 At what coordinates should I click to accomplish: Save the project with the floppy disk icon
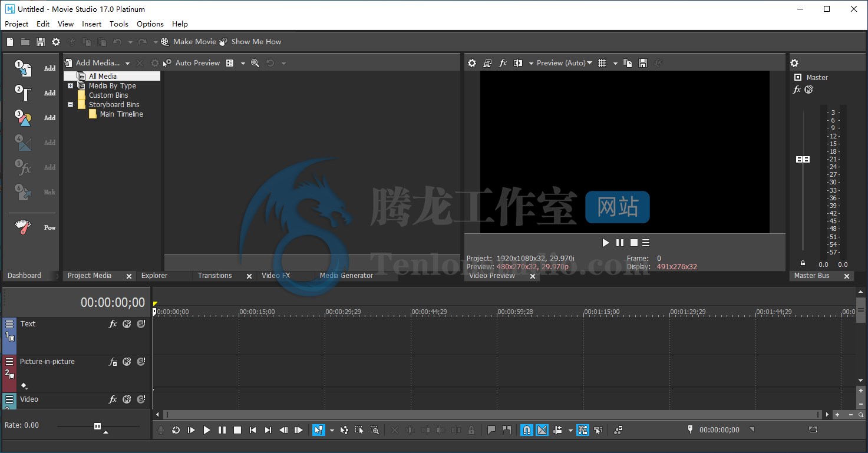41,42
